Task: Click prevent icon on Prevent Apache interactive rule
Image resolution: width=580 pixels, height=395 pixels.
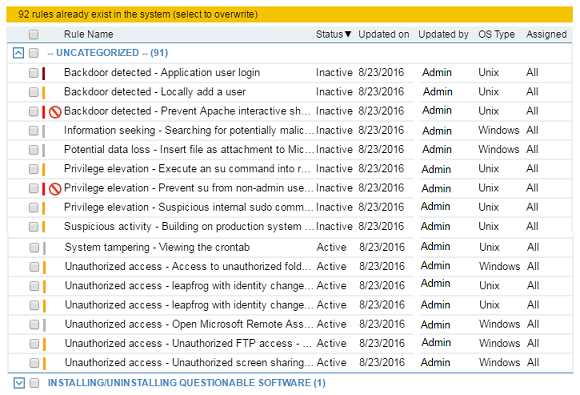Action: click(55, 111)
